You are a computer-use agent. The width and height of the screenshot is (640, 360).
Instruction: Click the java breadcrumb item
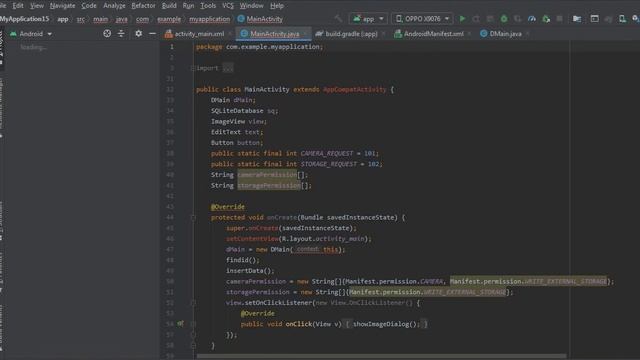(122, 19)
